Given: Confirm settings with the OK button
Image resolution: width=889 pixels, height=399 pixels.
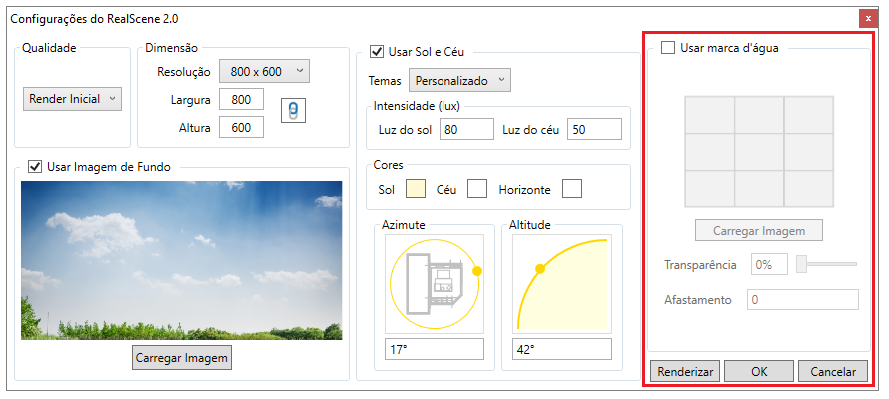Looking at the screenshot, I should (x=759, y=372).
